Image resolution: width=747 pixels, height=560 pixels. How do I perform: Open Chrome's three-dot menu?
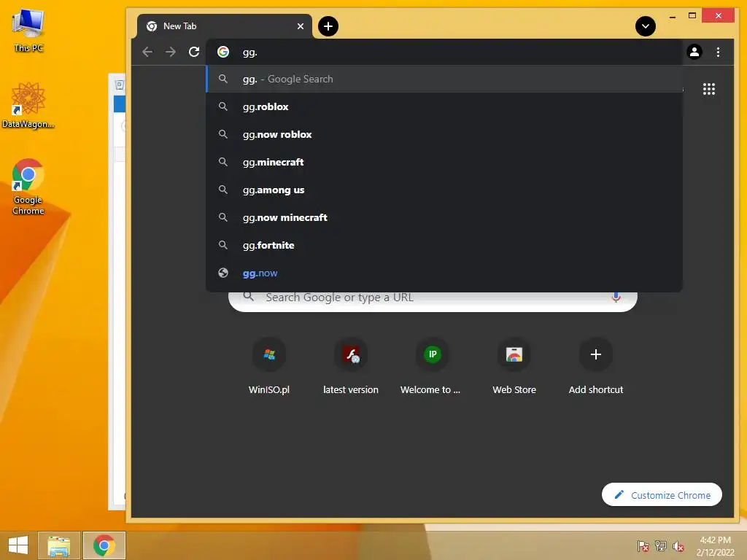[718, 52]
